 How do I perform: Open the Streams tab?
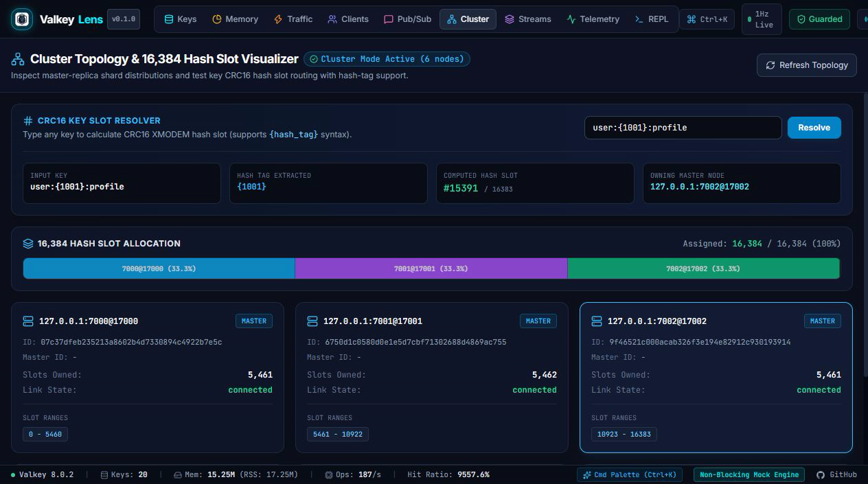[x=527, y=19]
